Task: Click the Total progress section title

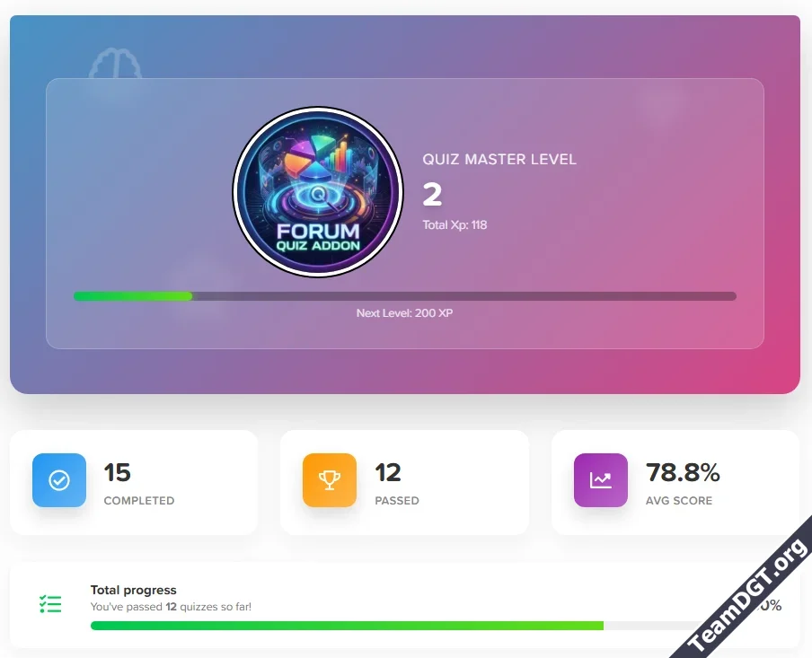Action: (x=133, y=590)
